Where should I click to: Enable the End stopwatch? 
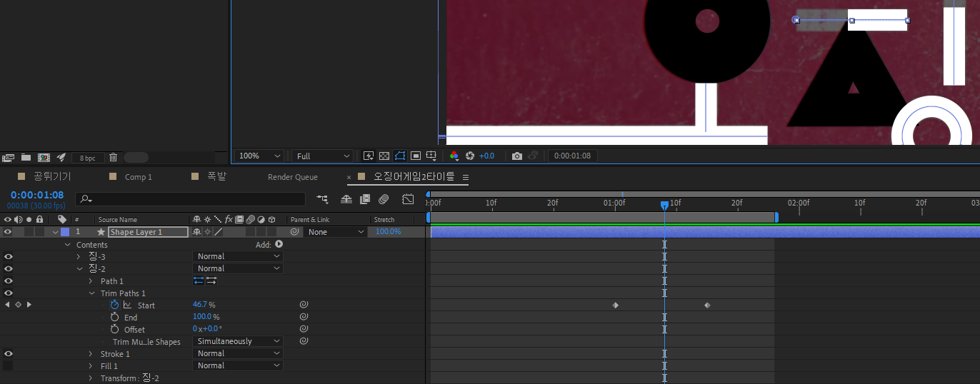point(114,317)
